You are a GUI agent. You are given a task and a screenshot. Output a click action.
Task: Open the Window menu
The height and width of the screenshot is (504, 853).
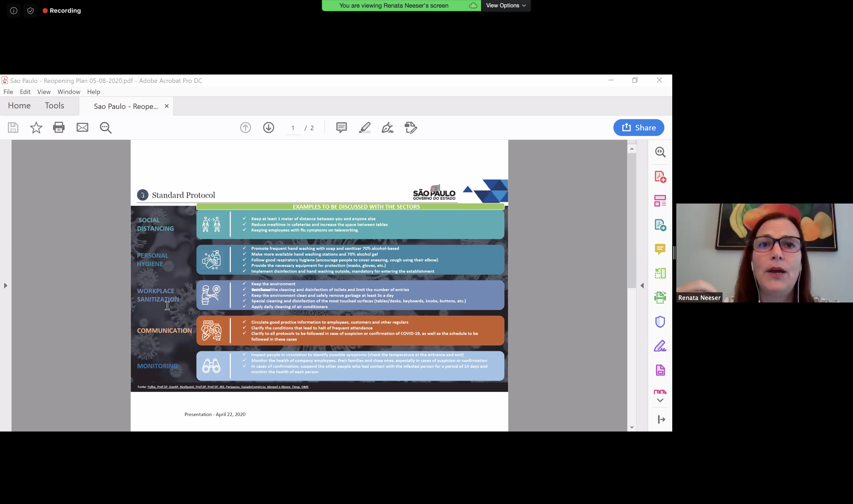point(69,92)
